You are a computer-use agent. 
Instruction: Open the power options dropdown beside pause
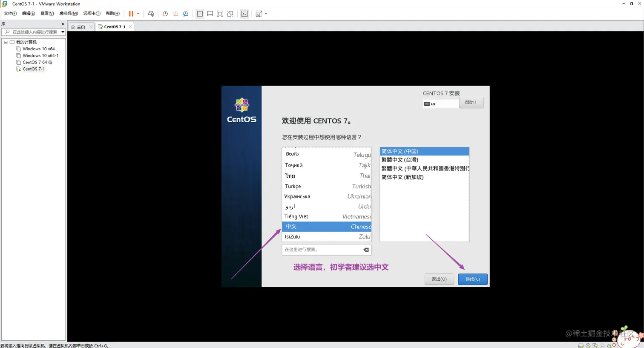(138, 14)
